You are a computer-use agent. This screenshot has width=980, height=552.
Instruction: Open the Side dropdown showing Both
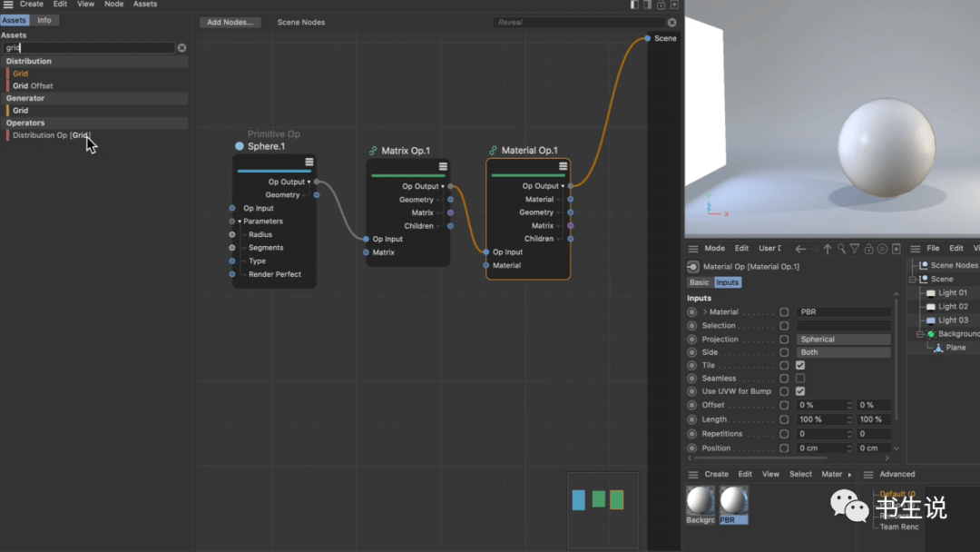(844, 351)
